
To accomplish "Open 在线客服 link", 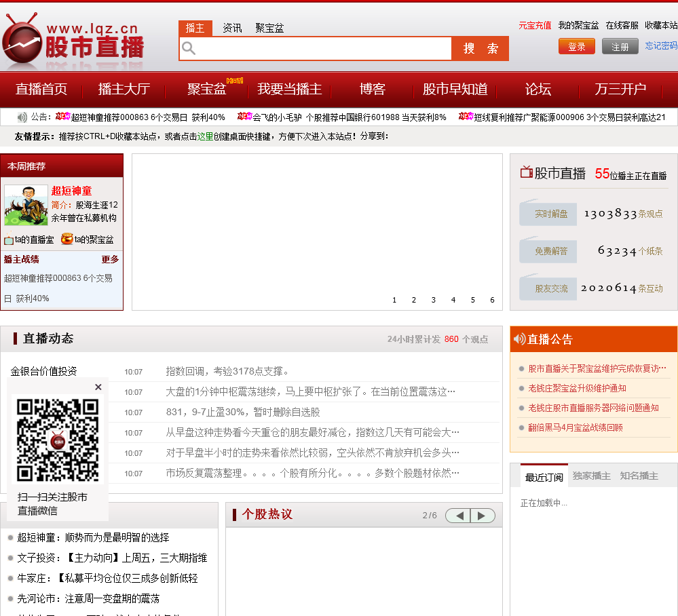I will click(622, 26).
